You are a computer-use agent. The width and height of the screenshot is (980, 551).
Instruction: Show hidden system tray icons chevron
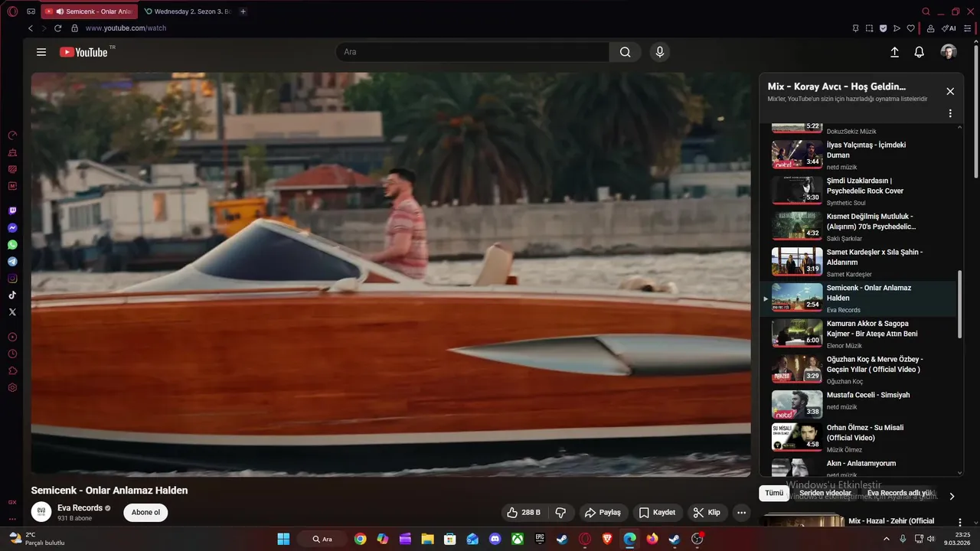point(887,539)
